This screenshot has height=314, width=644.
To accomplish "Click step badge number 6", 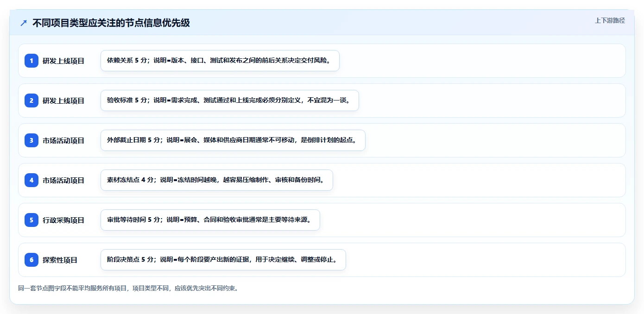I will (x=32, y=259).
